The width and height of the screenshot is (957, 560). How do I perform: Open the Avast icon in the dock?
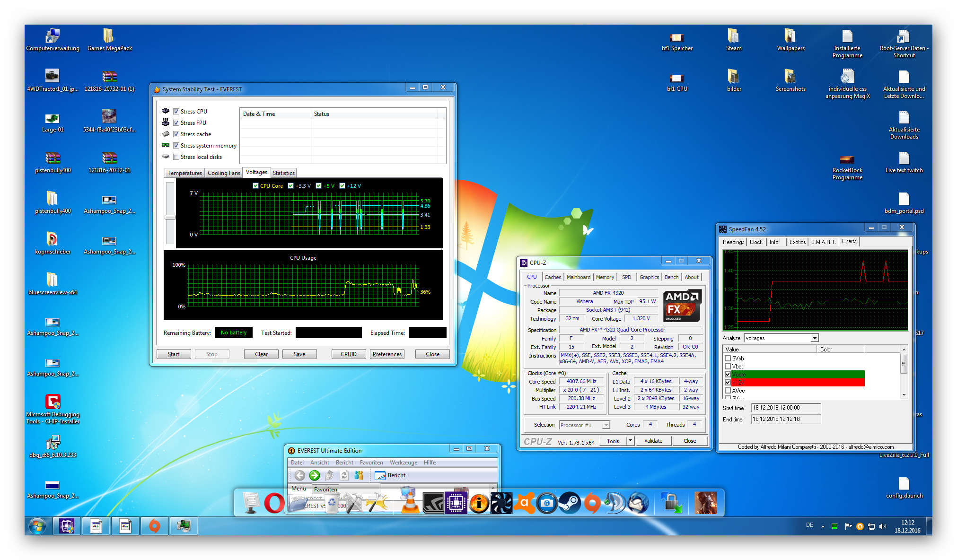click(524, 503)
